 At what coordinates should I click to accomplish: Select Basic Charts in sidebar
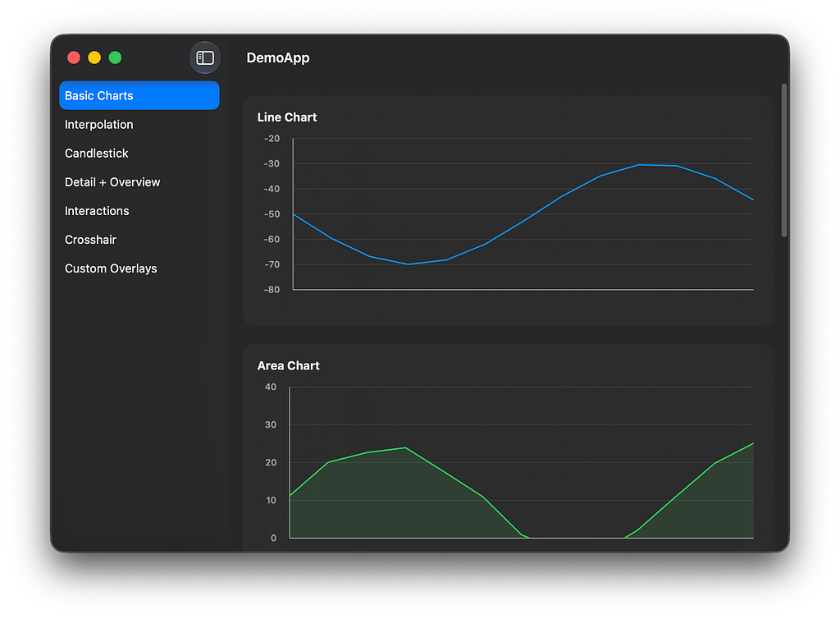[139, 95]
